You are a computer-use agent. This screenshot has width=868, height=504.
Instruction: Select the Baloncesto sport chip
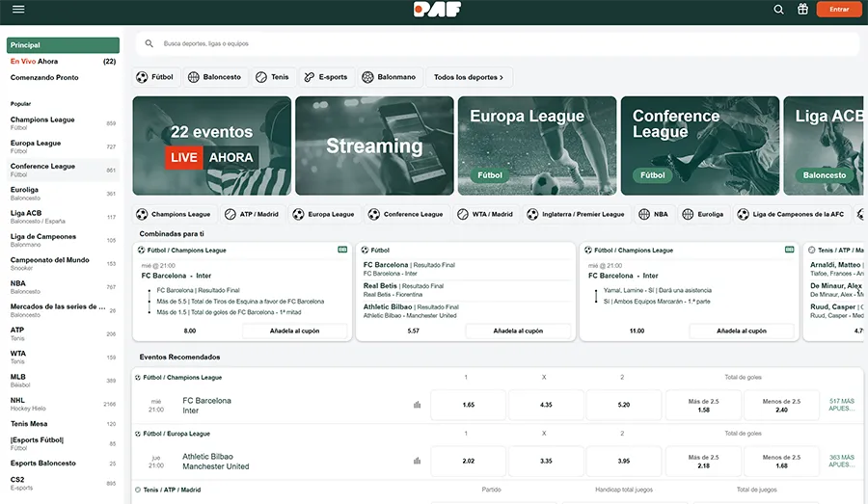[x=215, y=77]
